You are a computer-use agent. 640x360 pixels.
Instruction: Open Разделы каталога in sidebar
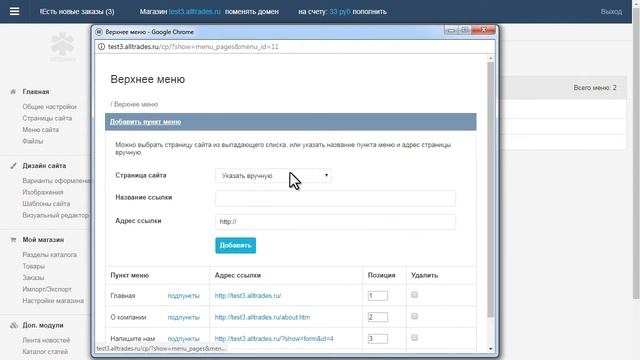click(x=49, y=254)
